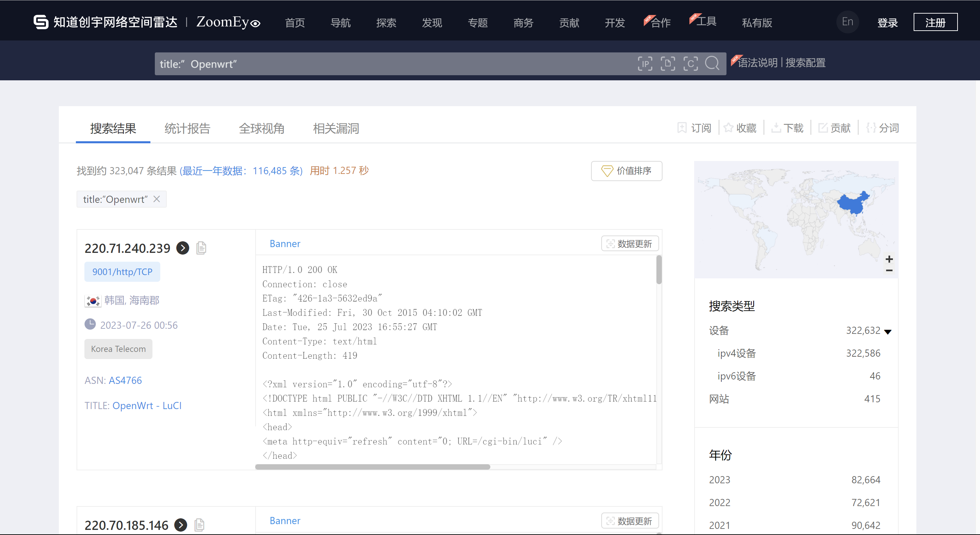
Task: Copy IP 220.71.240.239 via document icon
Action: 201,248
